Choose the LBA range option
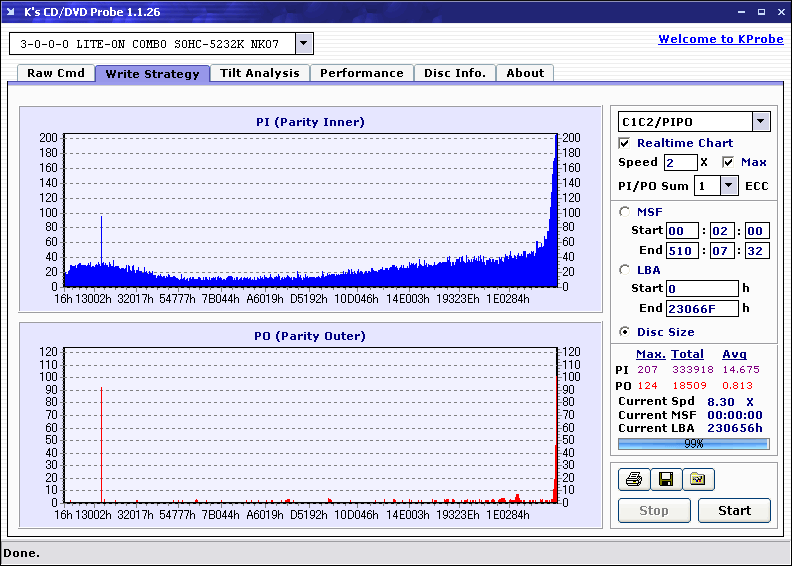This screenshot has height=566, width=792. pos(625,270)
